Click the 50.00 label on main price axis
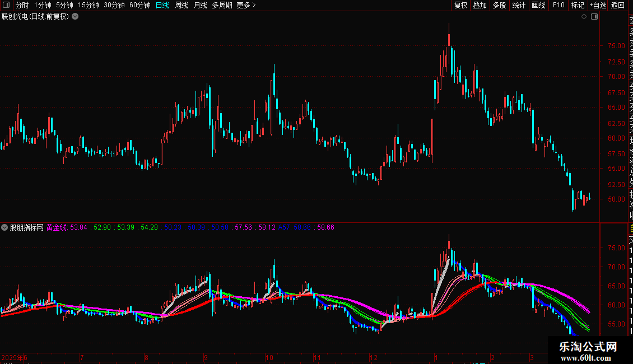 click(616, 199)
